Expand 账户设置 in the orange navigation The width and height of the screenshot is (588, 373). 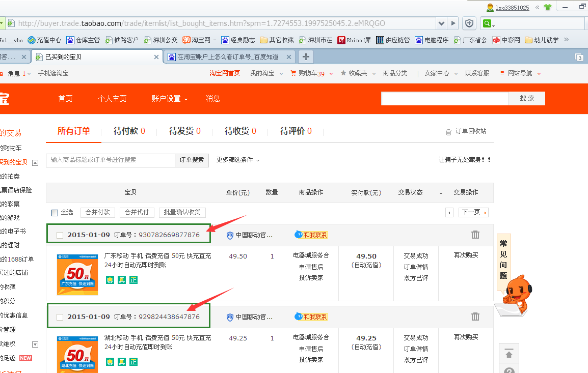(170, 99)
